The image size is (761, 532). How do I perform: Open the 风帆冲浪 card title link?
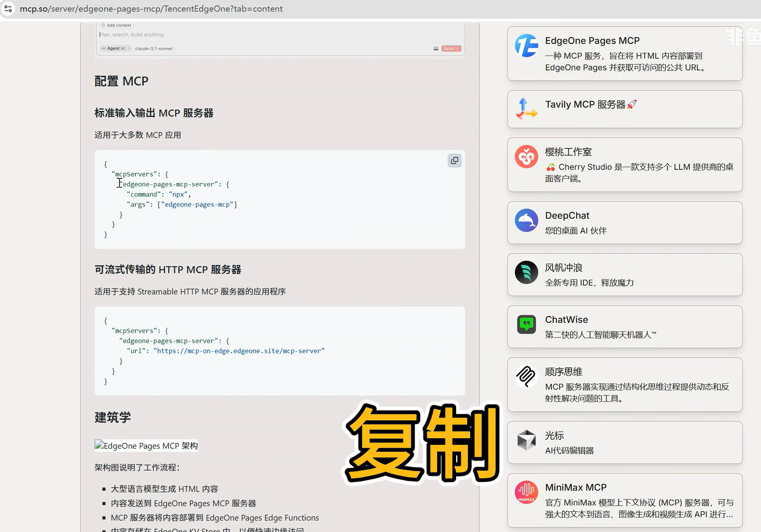click(563, 268)
